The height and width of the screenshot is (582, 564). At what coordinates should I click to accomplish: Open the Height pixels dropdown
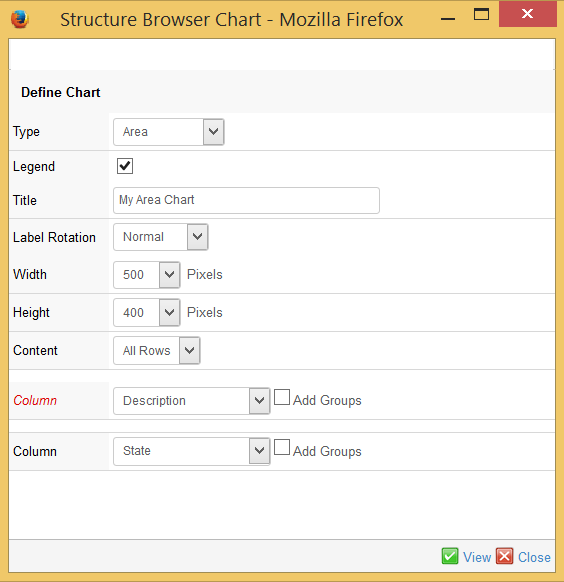147,313
